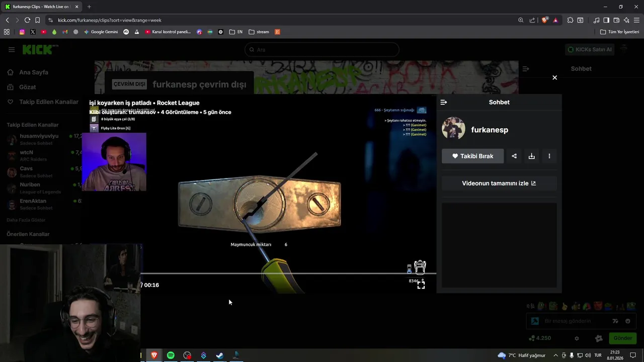Click the share page icon in address bar

pyautogui.click(x=532, y=20)
